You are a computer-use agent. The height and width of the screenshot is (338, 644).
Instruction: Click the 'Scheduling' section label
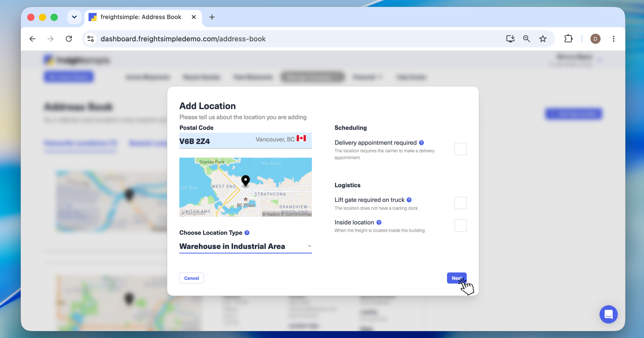350,128
